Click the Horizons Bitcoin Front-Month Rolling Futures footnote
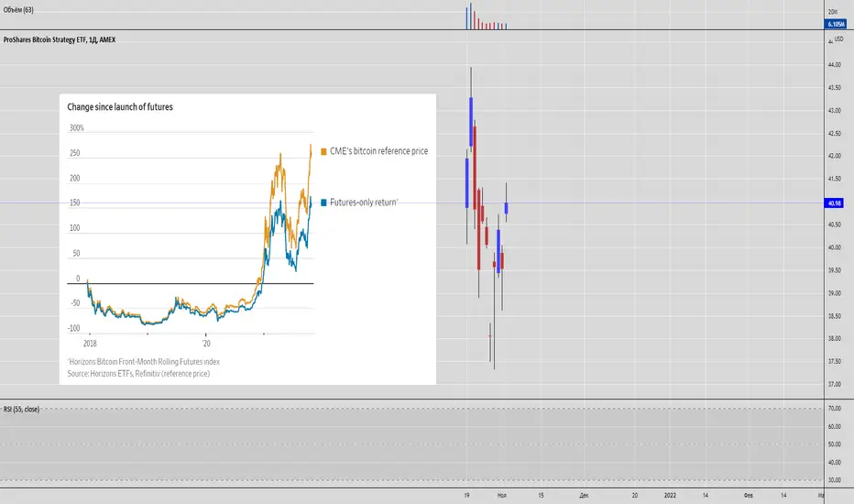 click(144, 362)
